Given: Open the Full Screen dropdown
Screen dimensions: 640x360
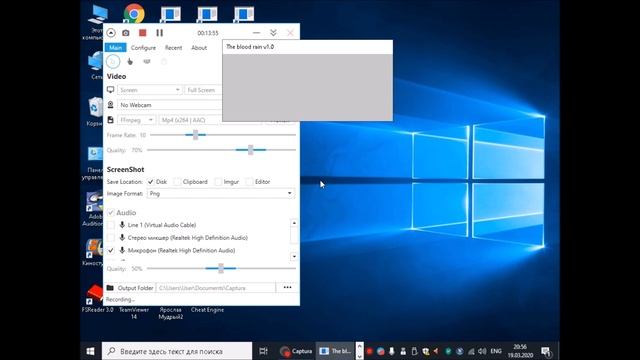Looking at the screenshot, I should click(203, 90).
